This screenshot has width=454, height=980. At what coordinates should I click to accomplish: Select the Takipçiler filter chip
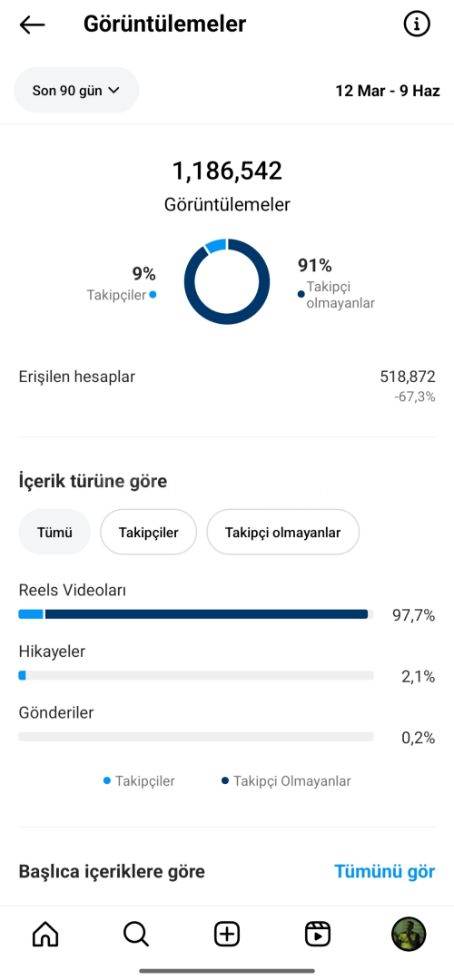[149, 533]
